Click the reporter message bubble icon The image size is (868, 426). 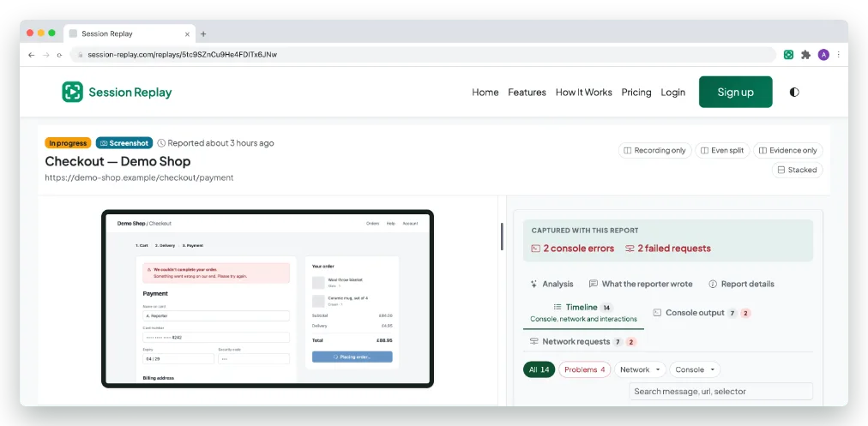tap(593, 284)
